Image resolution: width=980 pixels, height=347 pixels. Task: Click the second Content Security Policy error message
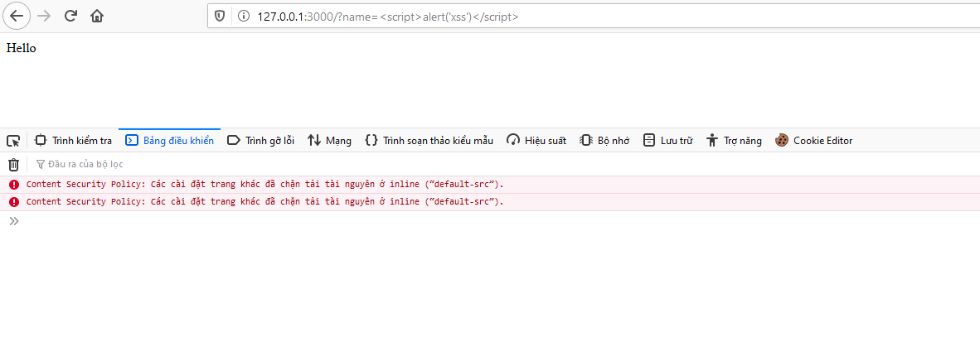265,201
